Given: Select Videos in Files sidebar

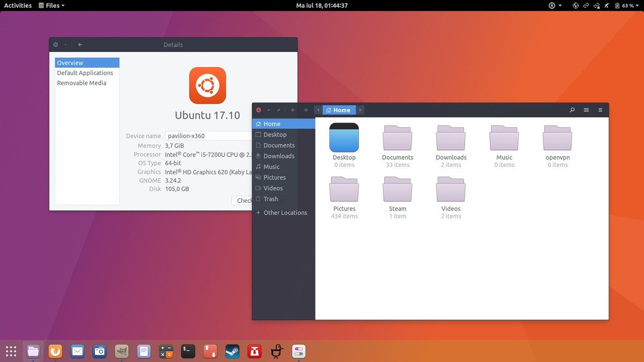Looking at the screenshot, I should 283,188.
